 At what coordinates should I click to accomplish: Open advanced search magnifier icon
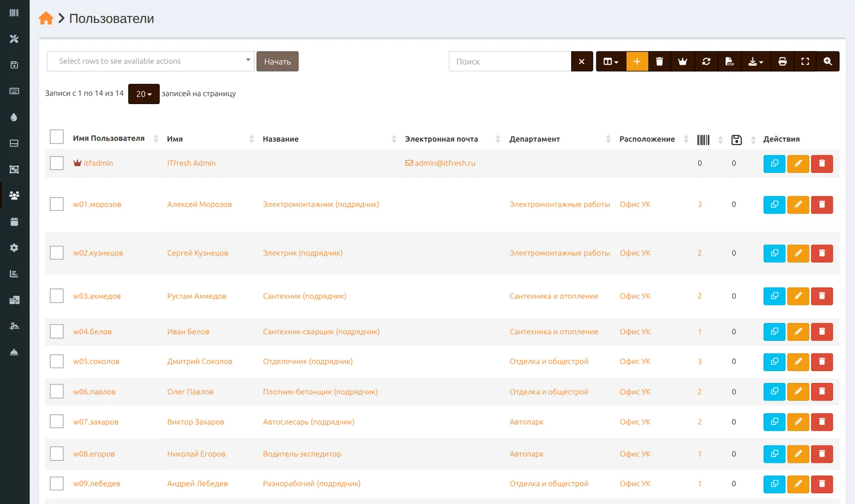click(x=828, y=61)
